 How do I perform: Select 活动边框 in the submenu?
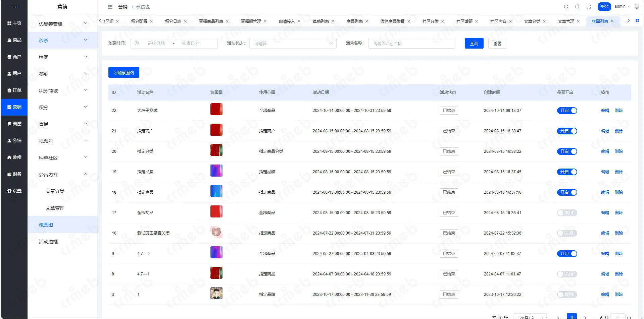pyautogui.click(x=48, y=242)
